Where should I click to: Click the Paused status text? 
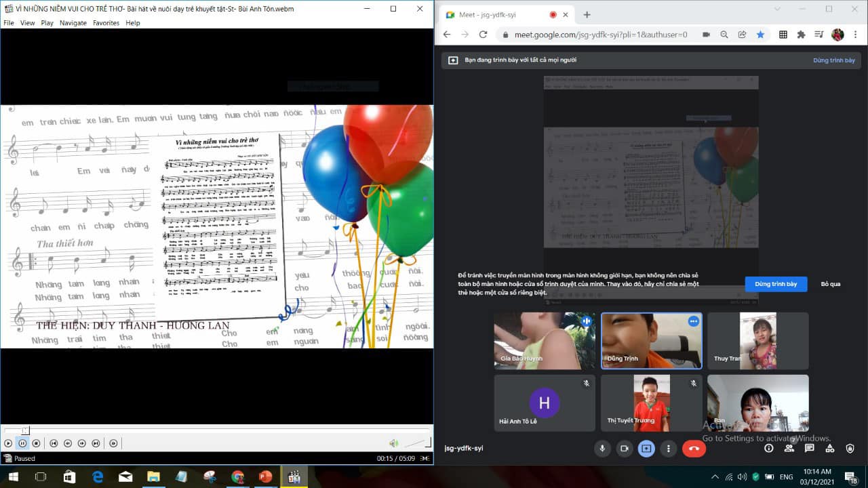point(24,459)
